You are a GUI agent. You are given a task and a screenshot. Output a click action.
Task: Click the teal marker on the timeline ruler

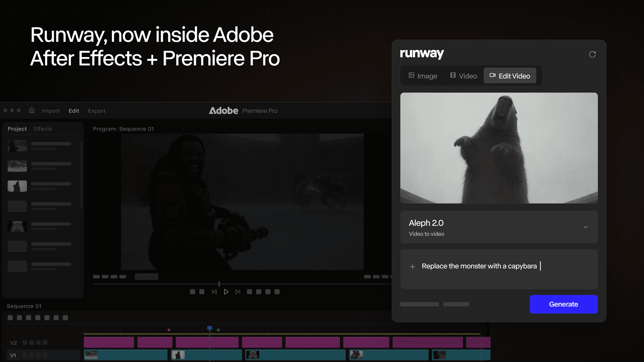218,330
